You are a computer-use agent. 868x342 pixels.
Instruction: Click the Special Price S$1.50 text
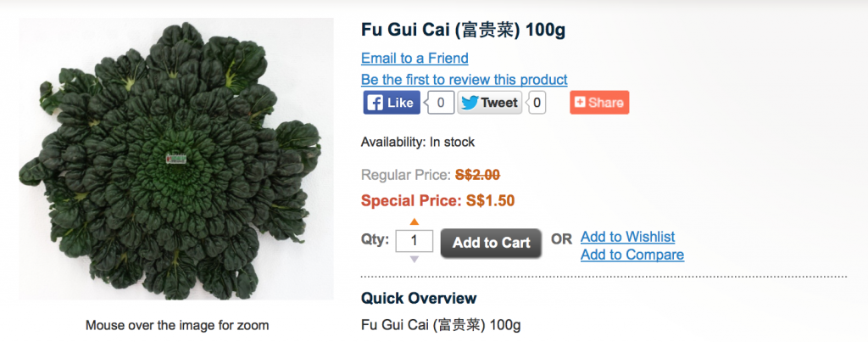point(438,200)
